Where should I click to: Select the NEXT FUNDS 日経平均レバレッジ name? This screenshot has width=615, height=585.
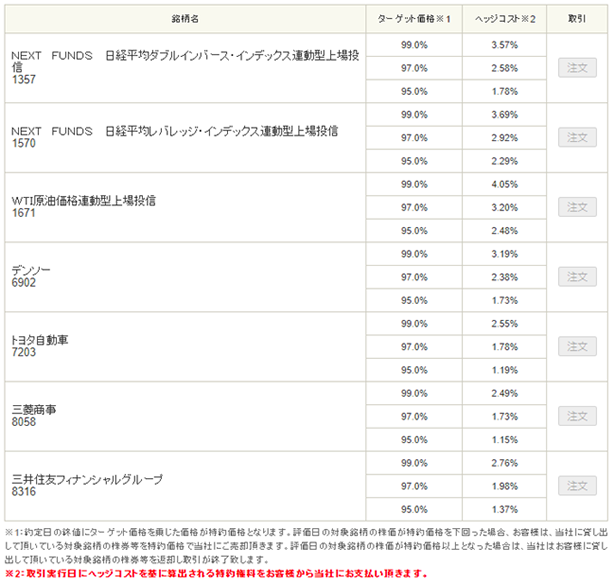[x=175, y=131]
